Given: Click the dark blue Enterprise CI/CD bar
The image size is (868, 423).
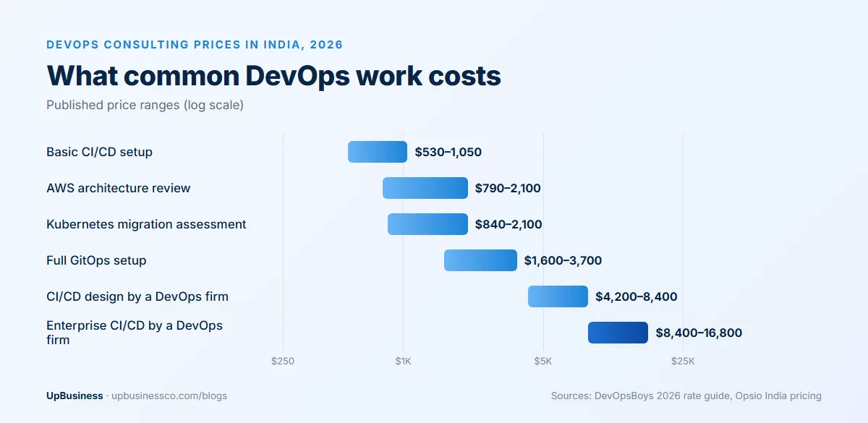Looking at the screenshot, I should pyautogui.click(x=618, y=333).
